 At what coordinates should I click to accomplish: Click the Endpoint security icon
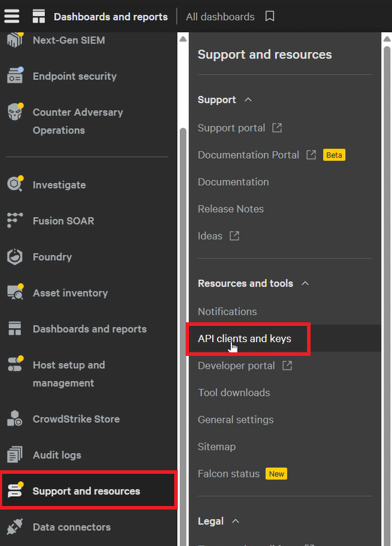tap(15, 76)
